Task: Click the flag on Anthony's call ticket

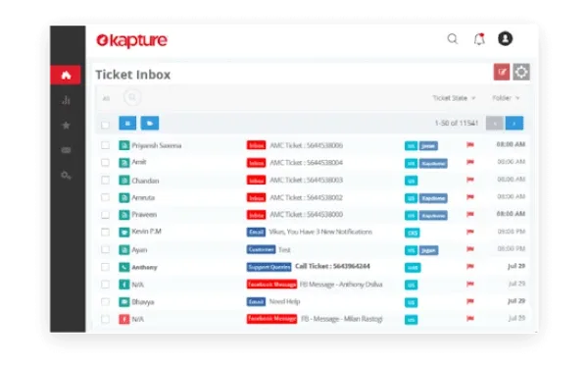Action: (x=469, y=266)
